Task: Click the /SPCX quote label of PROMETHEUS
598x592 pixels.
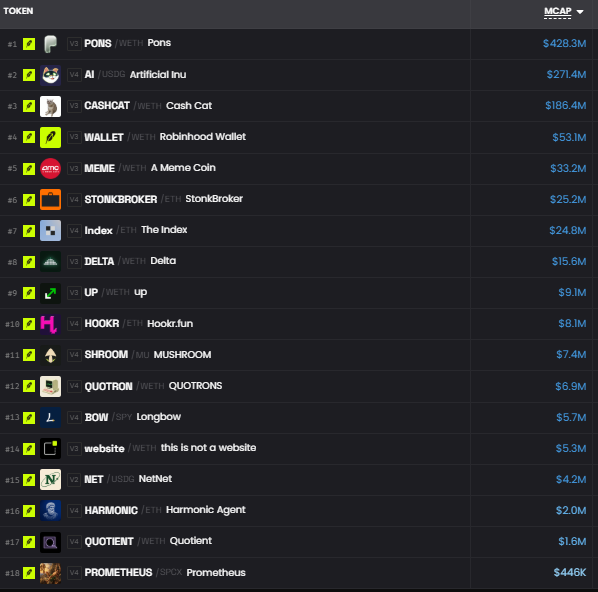Action: (169, 572)
